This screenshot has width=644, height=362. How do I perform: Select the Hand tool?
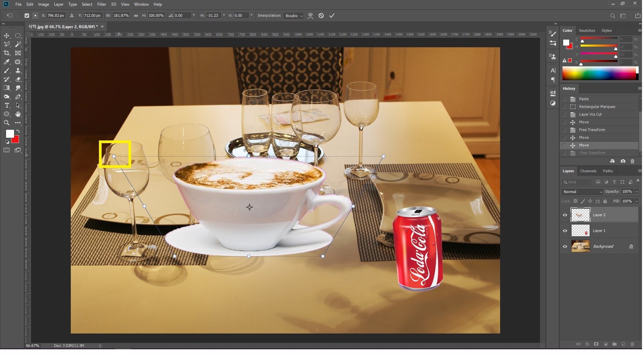click(x=18, y=114)
